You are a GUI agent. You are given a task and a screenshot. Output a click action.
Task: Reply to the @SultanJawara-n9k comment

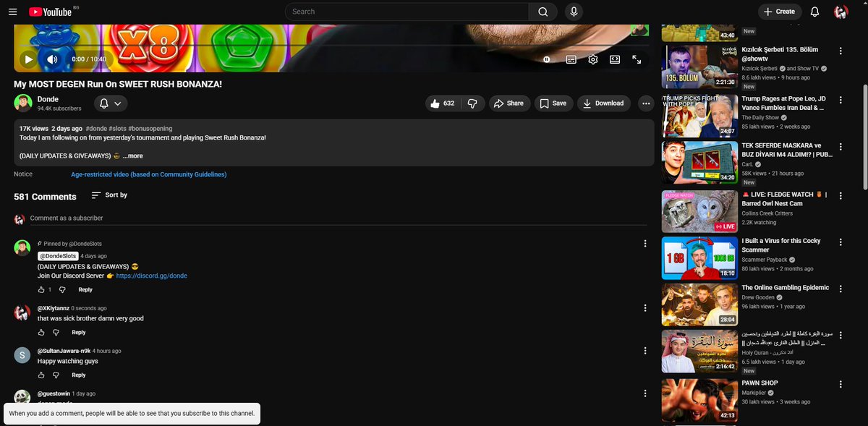(x=79, y=375)
